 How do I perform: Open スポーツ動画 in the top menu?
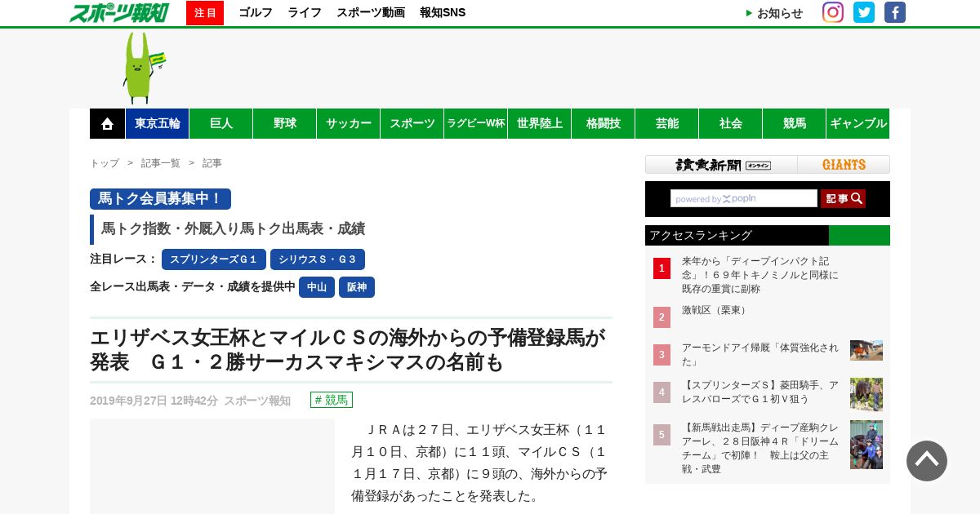click(x=371, y=13)
